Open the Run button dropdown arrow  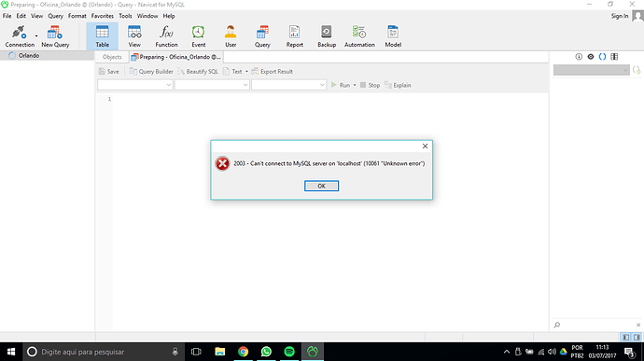355,85
